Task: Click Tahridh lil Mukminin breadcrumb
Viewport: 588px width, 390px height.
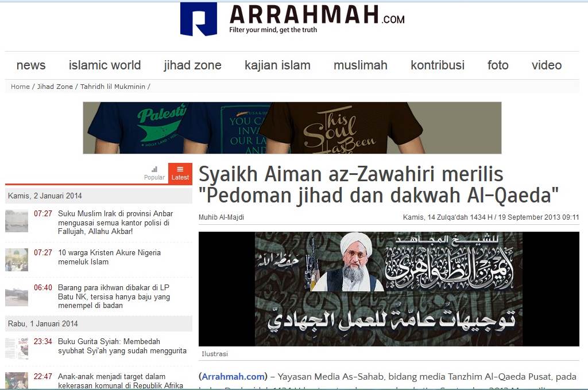Action: (113, 87)
